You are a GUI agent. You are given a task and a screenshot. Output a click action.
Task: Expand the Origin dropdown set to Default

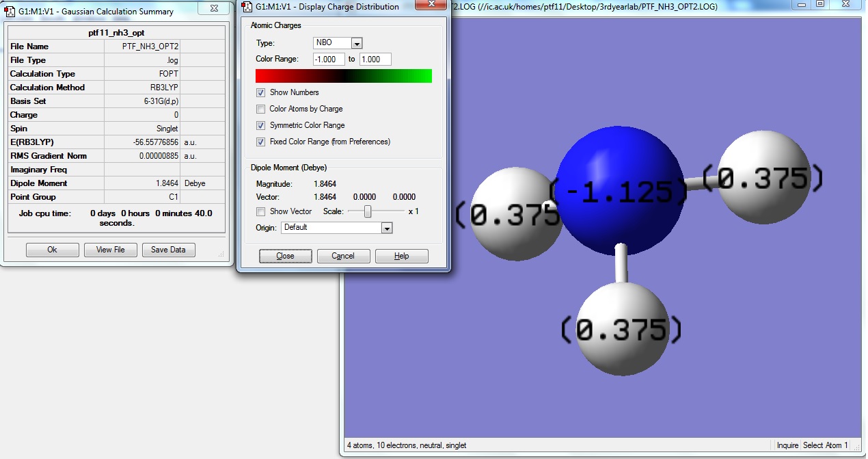click(x=387, y=228)
